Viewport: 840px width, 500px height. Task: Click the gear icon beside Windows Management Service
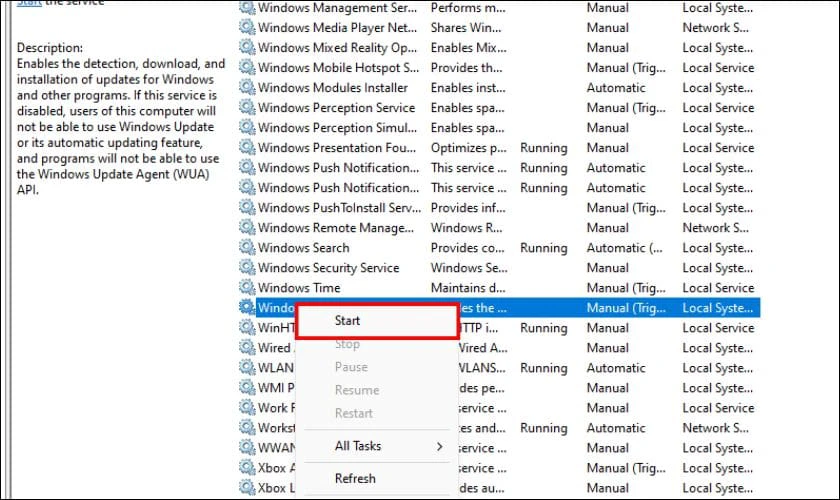coord(247,8)
